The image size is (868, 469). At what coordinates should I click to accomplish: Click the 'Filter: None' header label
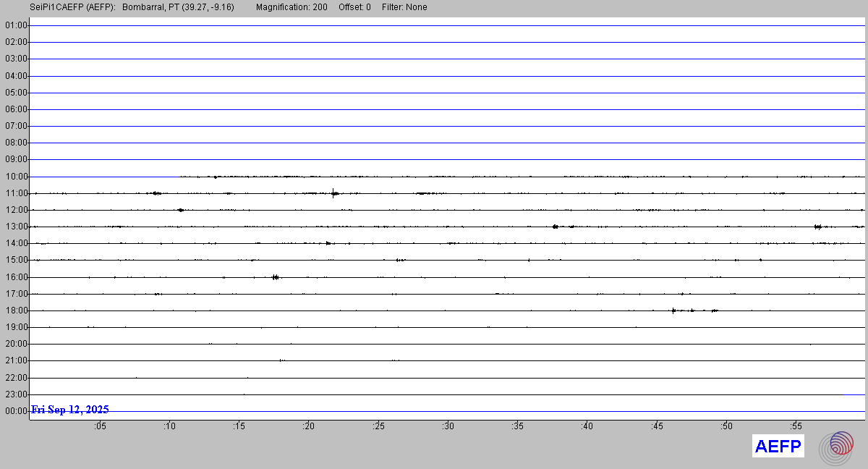click(404, 7)
